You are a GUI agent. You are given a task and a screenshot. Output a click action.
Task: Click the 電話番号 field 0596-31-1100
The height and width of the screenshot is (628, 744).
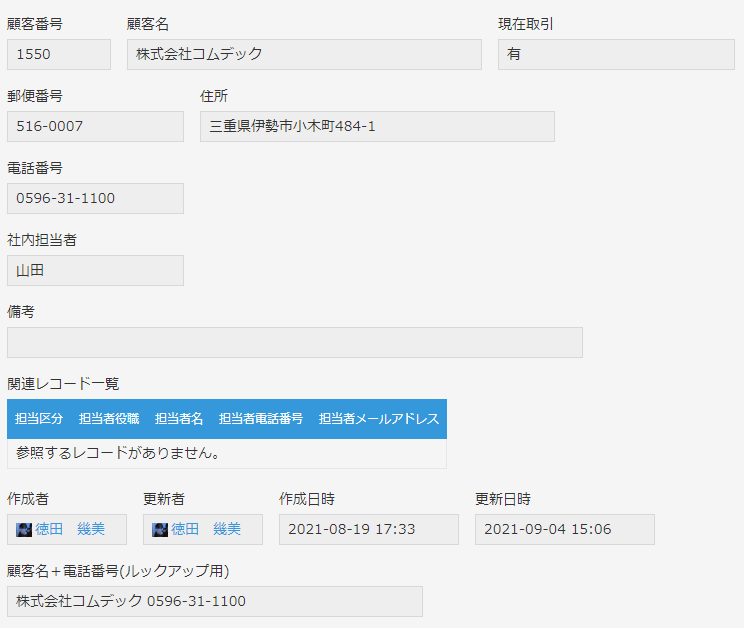pos(95,198)
